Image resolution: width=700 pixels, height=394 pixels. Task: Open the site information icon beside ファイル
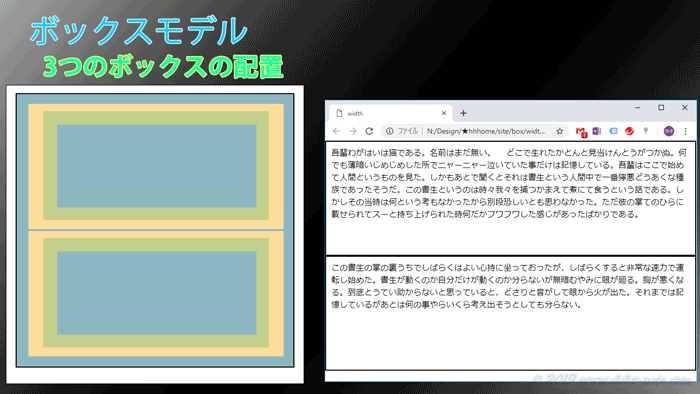[x=390, y=131]
